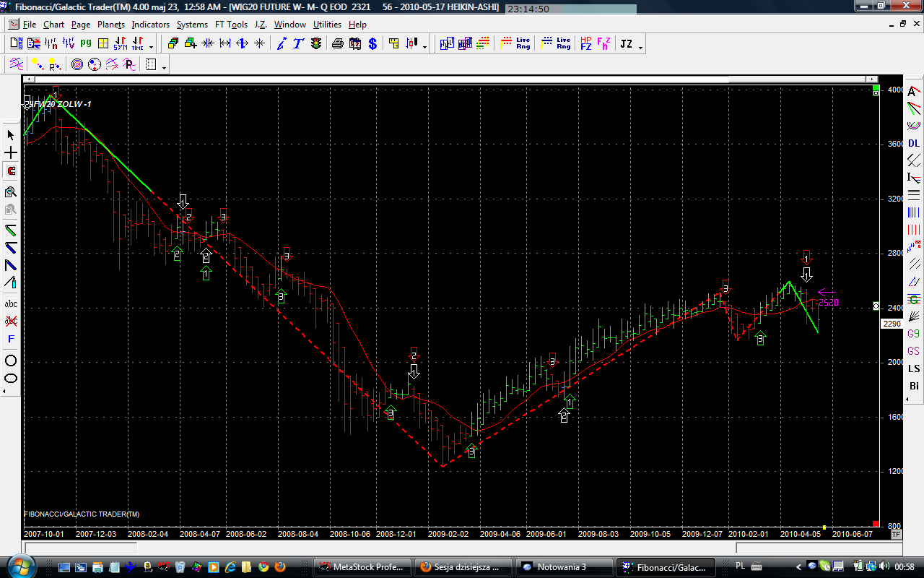Screen dimensions: 924x578
Task: Click the chart's top scrollbar left arrow
Action: pyautogui.click(x=27, y=79)
